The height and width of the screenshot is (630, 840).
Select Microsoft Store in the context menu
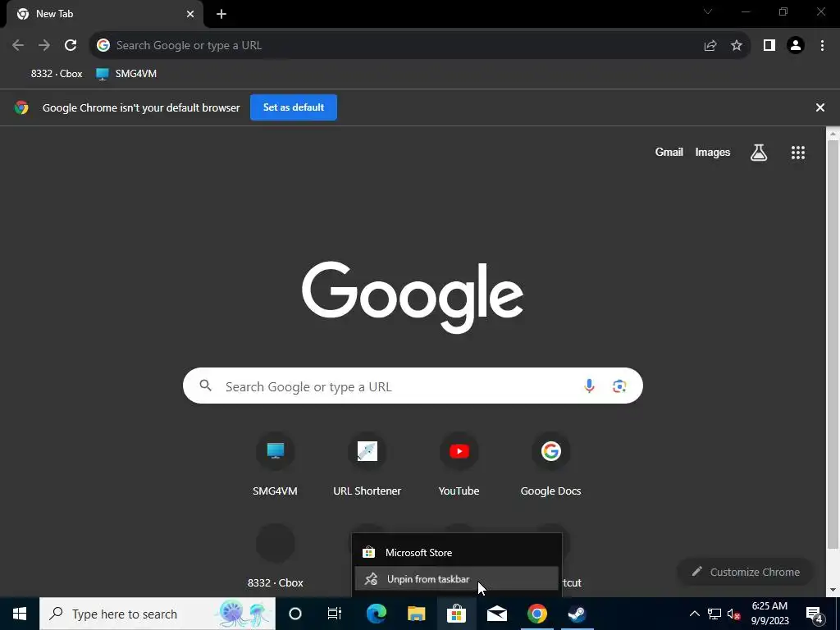point(456,552)
